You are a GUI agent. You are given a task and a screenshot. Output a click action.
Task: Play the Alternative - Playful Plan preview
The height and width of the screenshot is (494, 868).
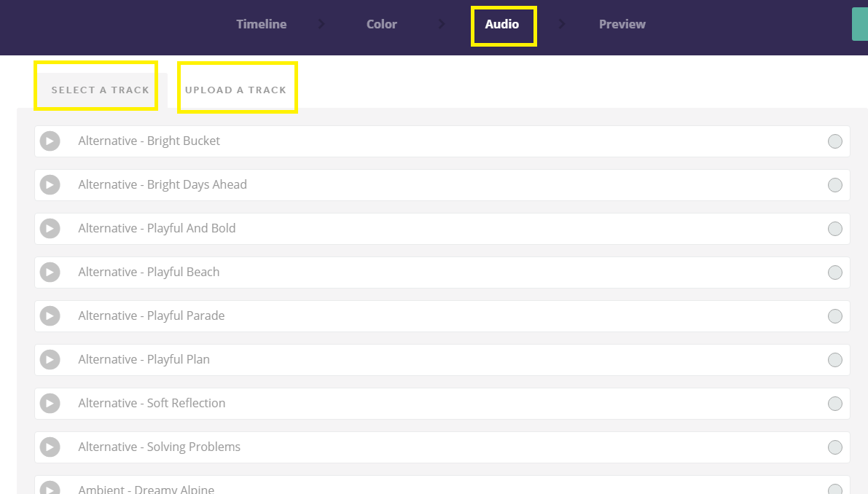50,360
